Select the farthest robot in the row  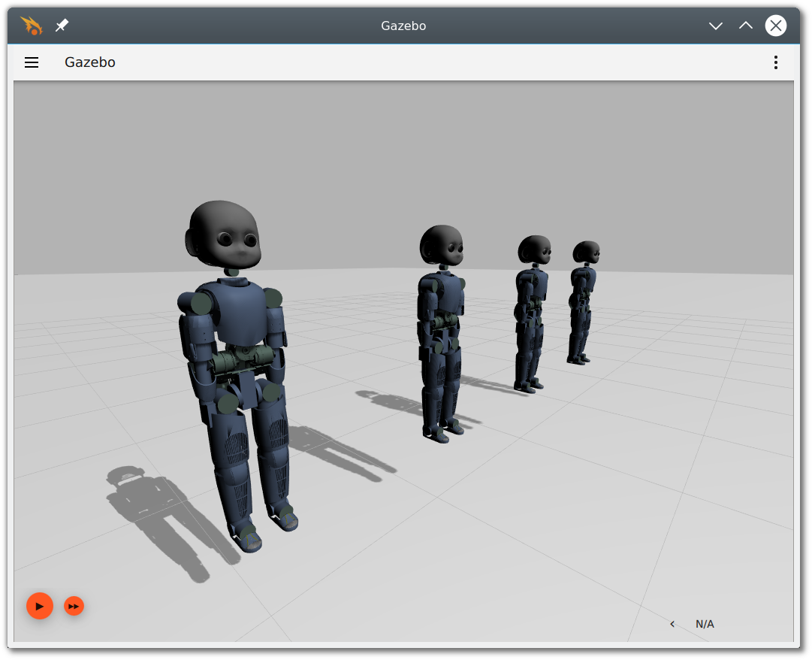point(583,301)
